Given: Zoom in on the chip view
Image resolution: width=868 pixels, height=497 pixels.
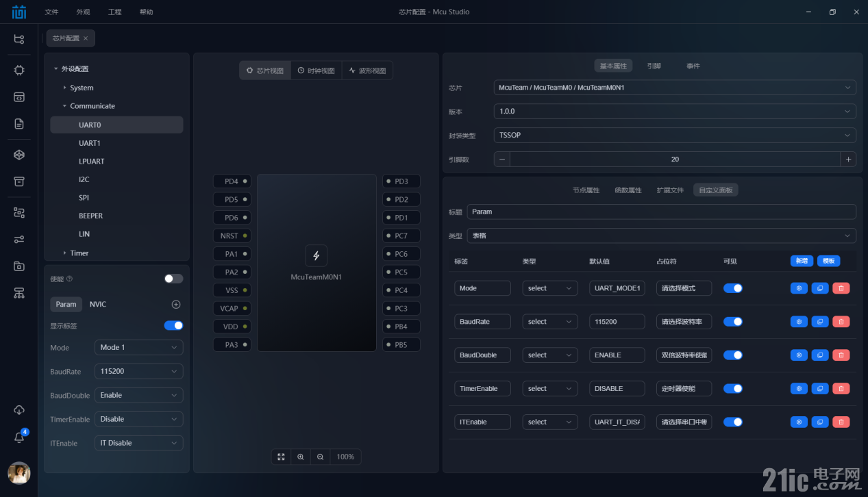Looking at the screenshot, I should 301,457.
